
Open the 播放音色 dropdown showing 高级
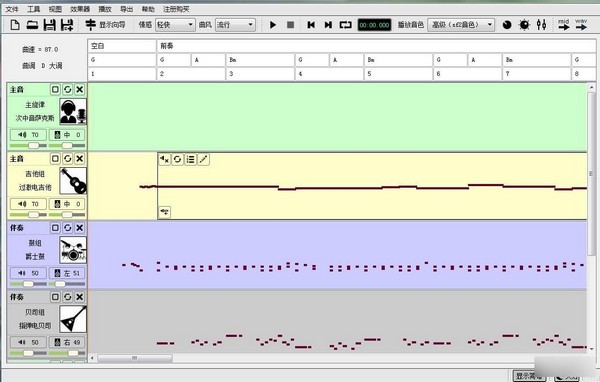point(461,25)
